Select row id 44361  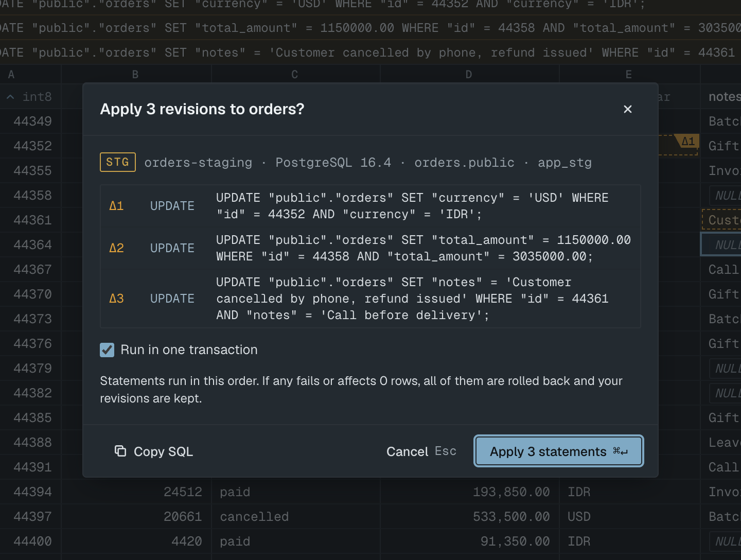pos(32,220)
